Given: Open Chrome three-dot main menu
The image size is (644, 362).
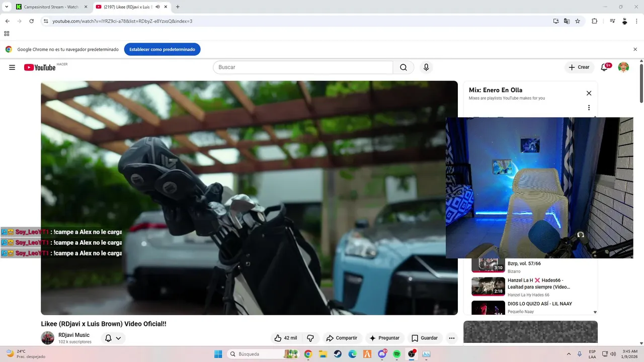Looking at the screenshot, I should tap(636, 21).
